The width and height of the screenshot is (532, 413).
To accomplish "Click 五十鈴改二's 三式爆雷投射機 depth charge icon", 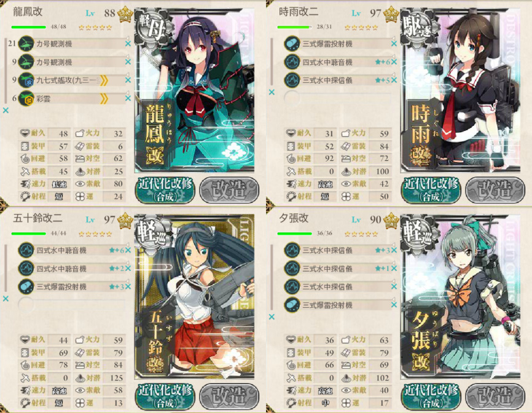I will click(x=26, y=287).
